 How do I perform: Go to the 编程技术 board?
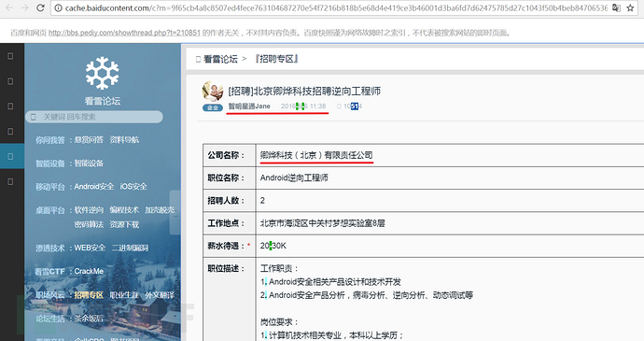(x=124, y=210)
